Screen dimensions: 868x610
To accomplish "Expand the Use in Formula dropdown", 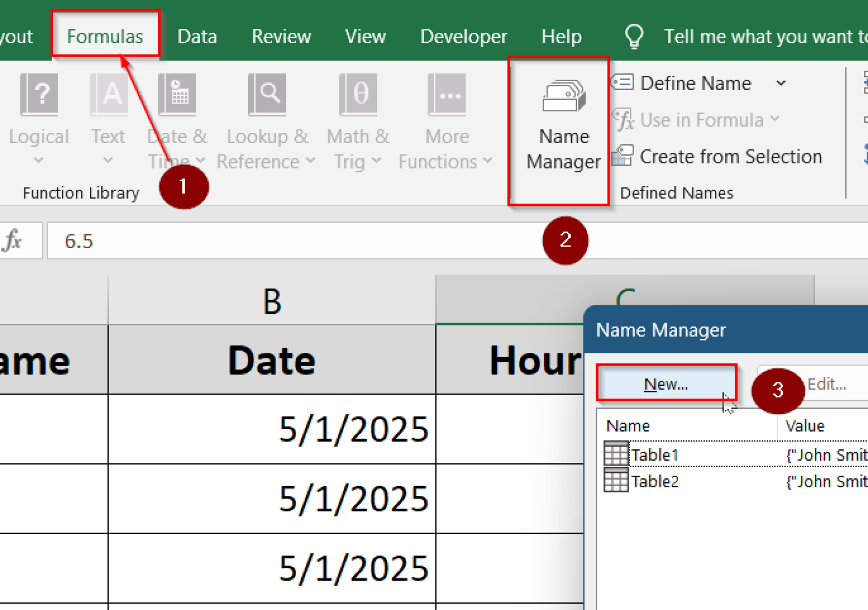I will point(775,119).
